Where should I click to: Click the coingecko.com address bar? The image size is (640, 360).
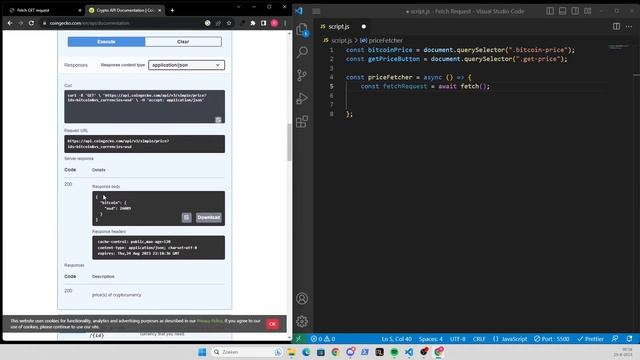(x=122, y=23)
